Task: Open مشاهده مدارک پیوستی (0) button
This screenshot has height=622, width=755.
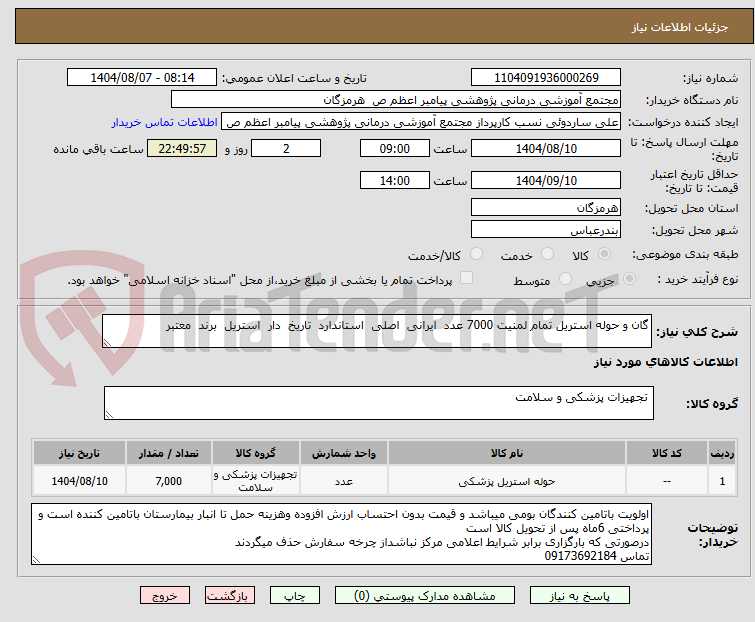Action: tap(425, 596)
